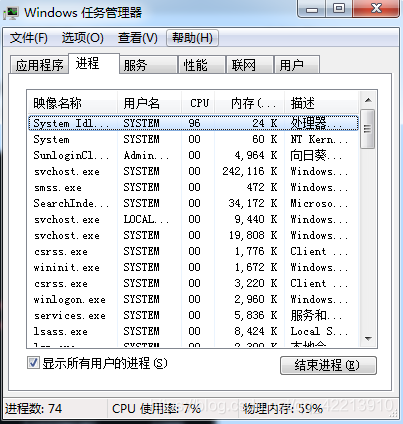Select the 进程 tab
The image size is (403, 424).
(x=94, y=63)
